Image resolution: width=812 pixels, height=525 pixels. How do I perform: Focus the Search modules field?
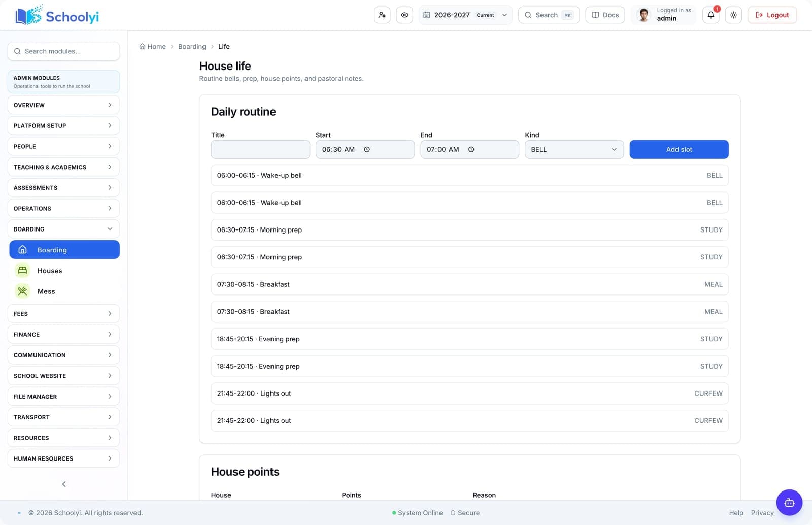[63, 51]
